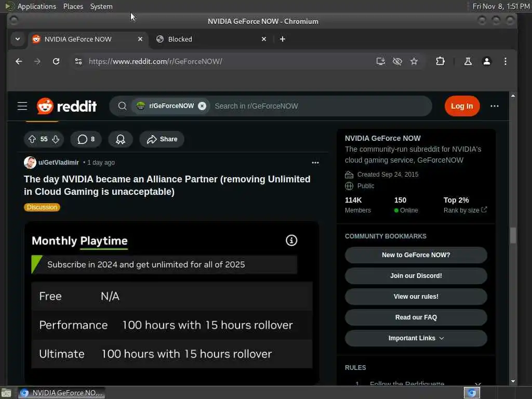
Task: Open Chromium three-dot menu
Action: point(505,61)
